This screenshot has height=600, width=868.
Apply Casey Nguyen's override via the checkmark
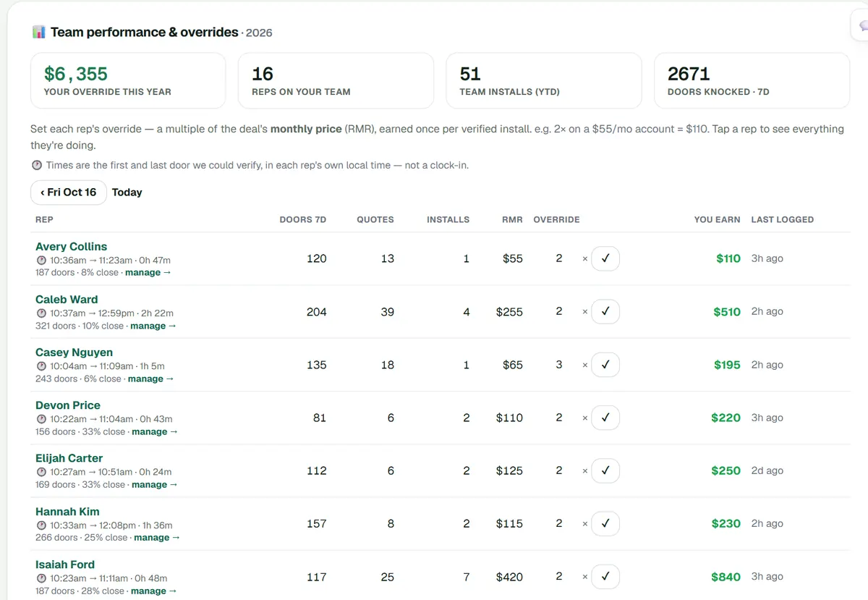[x=605, y=365]
